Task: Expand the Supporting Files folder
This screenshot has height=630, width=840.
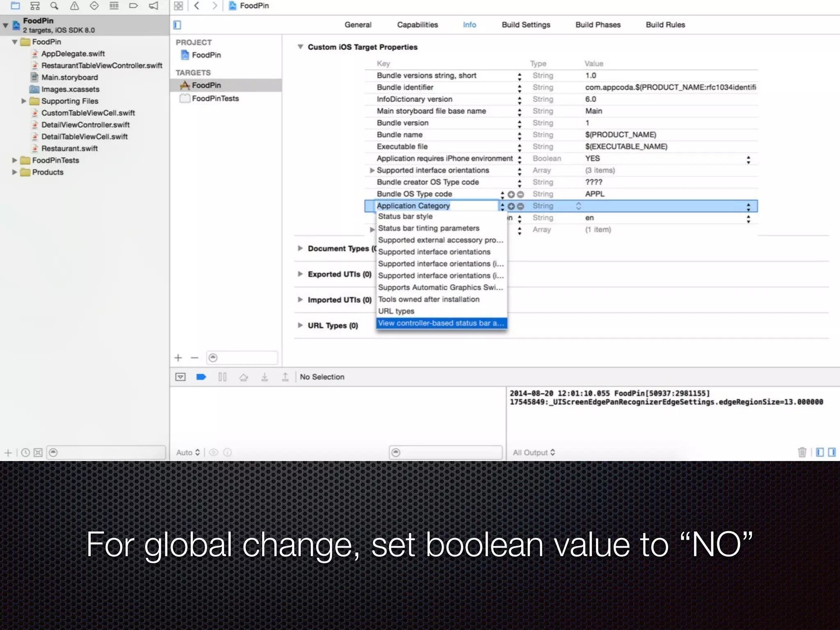Action: 24,101
